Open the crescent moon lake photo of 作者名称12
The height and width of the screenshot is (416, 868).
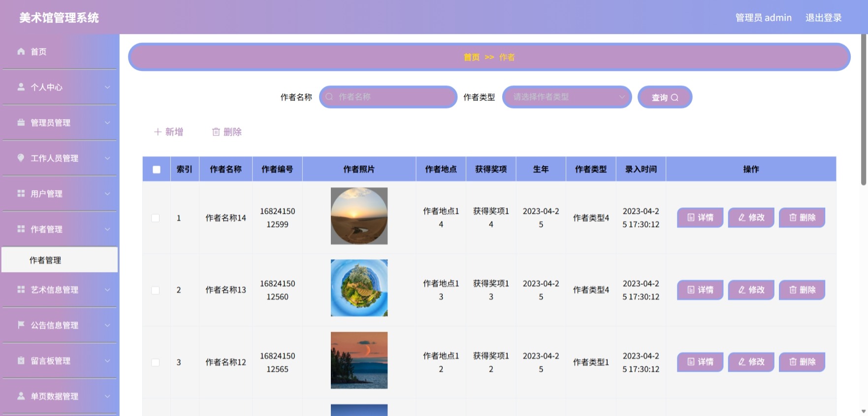[359, 360]
